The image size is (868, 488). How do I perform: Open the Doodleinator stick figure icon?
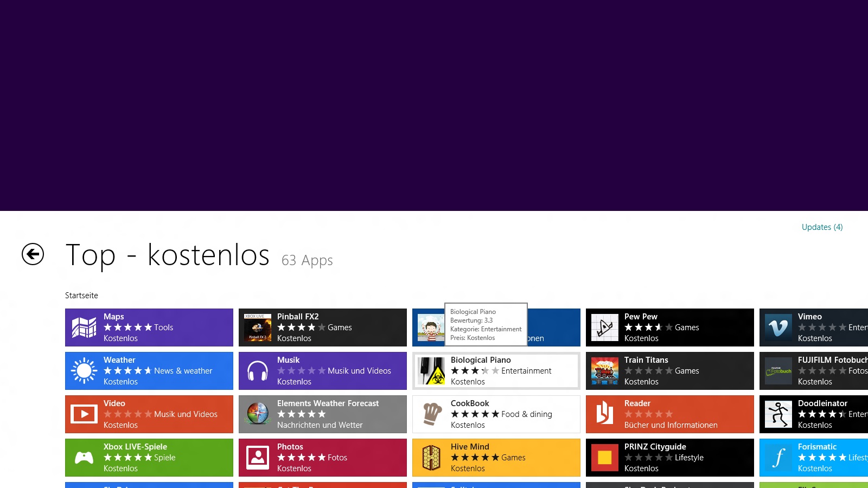coord(778,414)
